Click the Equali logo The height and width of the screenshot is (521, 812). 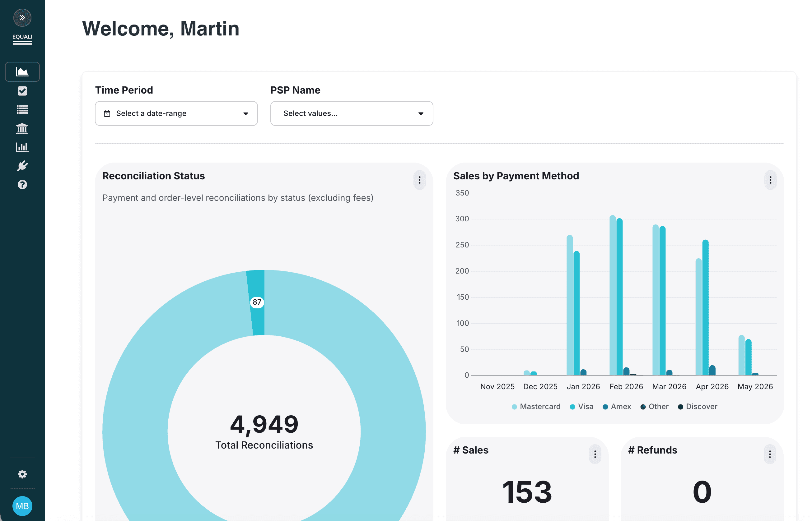click(x=22, y=39)
